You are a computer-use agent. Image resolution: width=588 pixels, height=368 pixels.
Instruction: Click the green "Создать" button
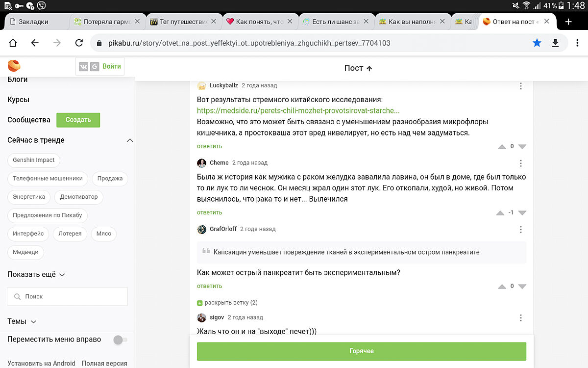[x=78, y=120]
